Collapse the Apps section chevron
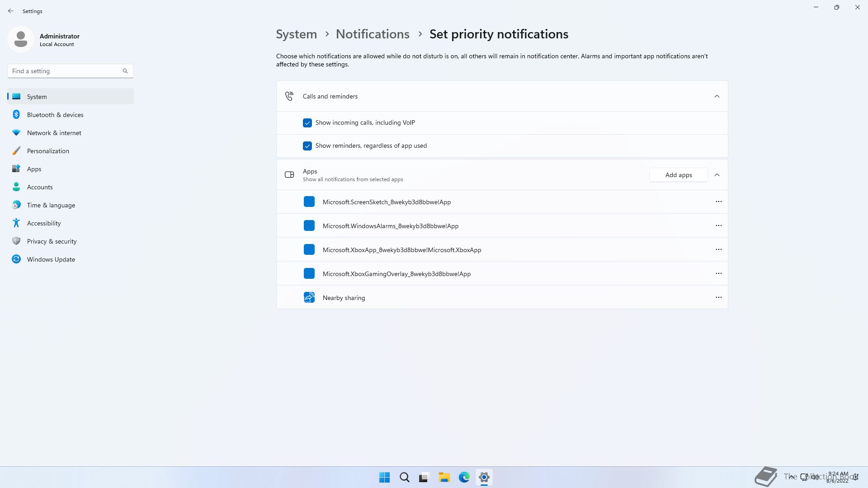Image resolution: width=868 pixels, height=488 pixels. (x=717, y=175)
